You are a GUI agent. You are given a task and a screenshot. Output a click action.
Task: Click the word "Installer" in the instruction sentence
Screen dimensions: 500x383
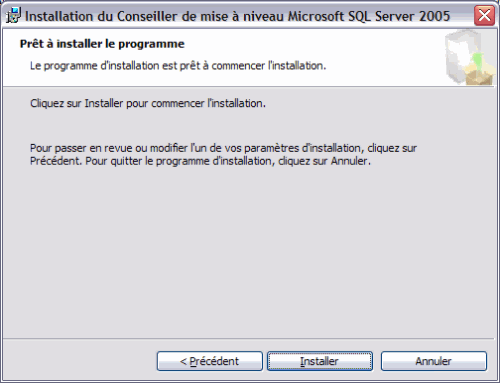104,103
